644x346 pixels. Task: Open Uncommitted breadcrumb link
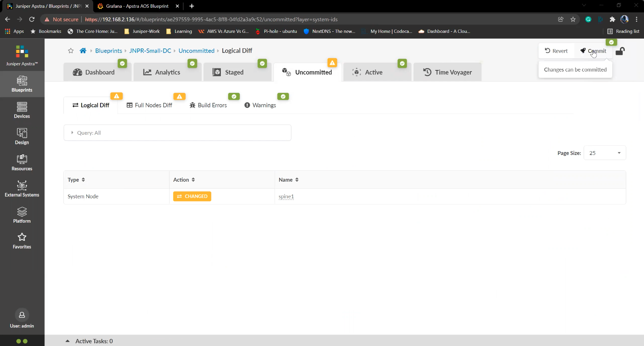(196, 51)
